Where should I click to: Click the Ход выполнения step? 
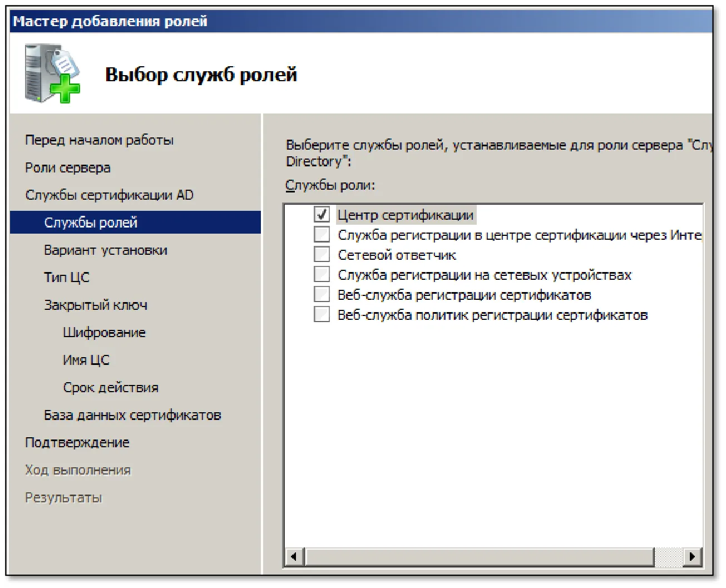point(78,470)
